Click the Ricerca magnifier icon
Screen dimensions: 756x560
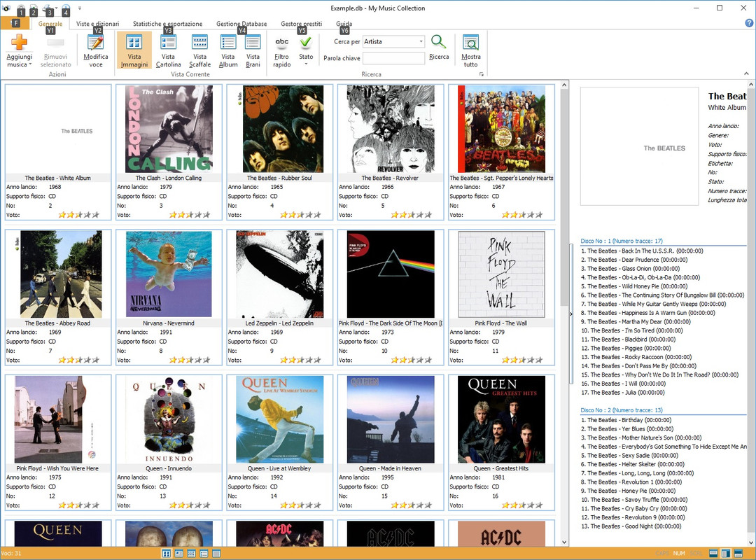pyautogui.click(x=438, y=42)
